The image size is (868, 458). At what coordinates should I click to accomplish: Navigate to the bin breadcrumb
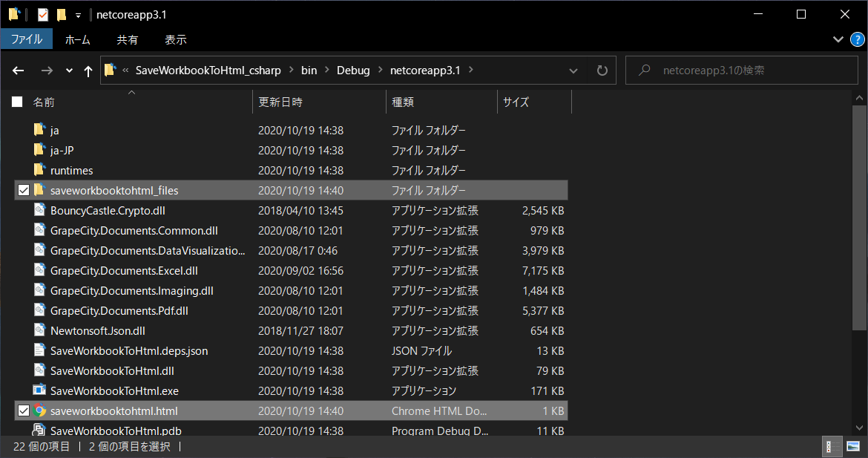click(x=309, y=71)
